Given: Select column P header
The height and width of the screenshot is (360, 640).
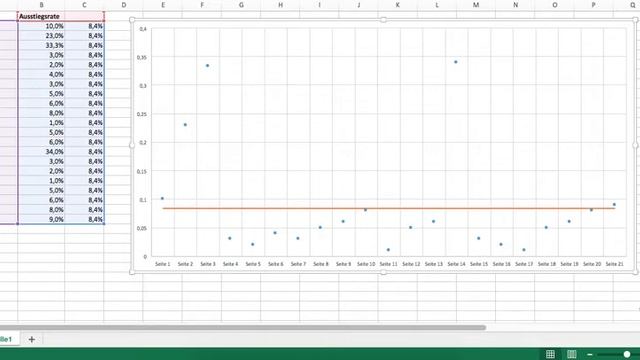Looking at the screenshot, I should pos(593,5).
